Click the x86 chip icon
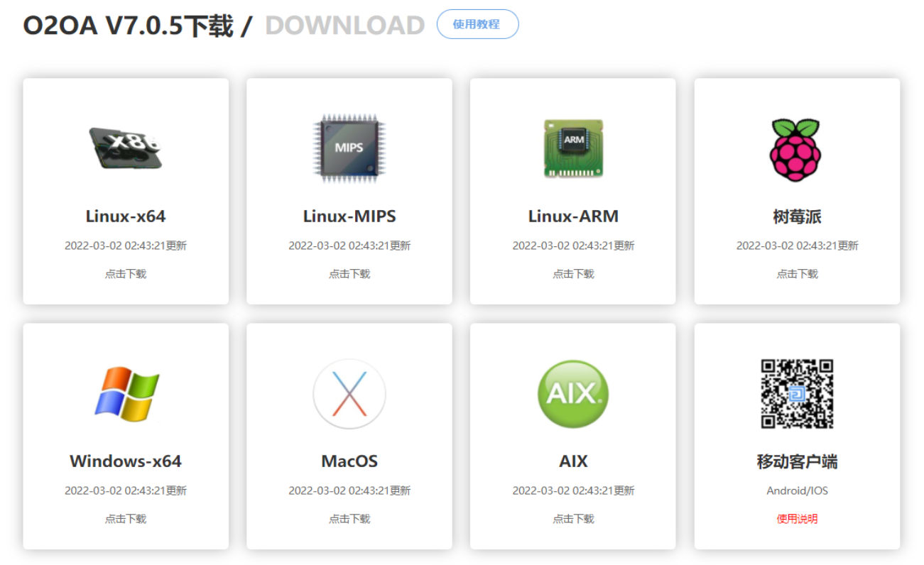The image size is (924, 565). (x=126, y=148)
